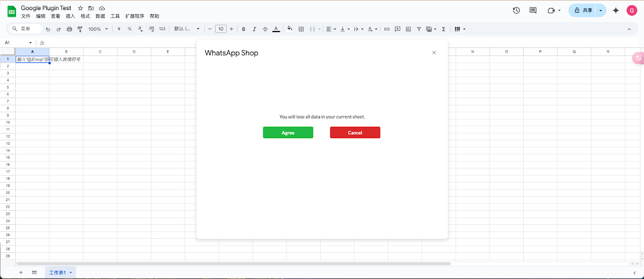Select the 工作表1 sheet tab
The height and width of the screenshot is (279, 644).
[x=60, y=272]
